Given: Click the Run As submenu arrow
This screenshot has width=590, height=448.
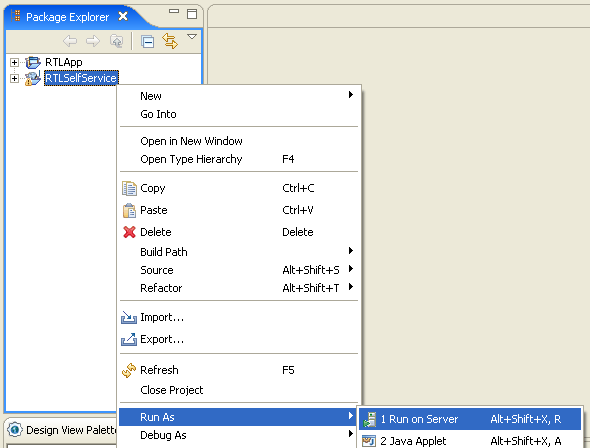Looking at the screenshot, I should pos(351,416).
